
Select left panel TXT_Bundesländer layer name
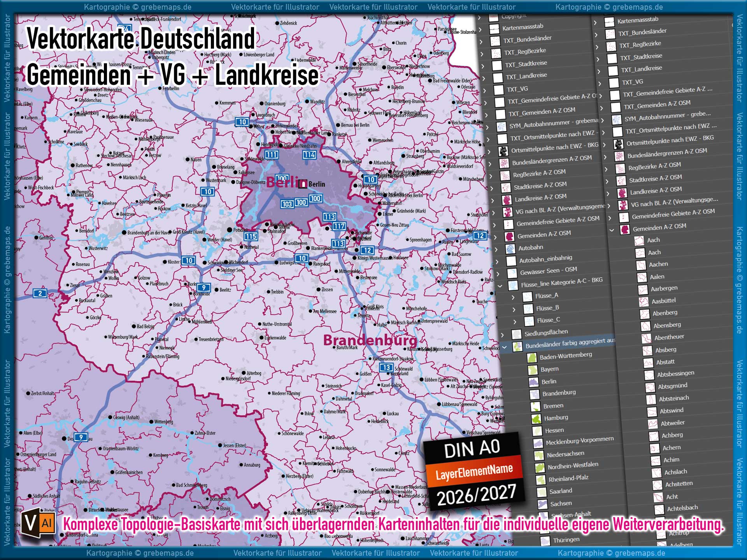coord(527,39)
